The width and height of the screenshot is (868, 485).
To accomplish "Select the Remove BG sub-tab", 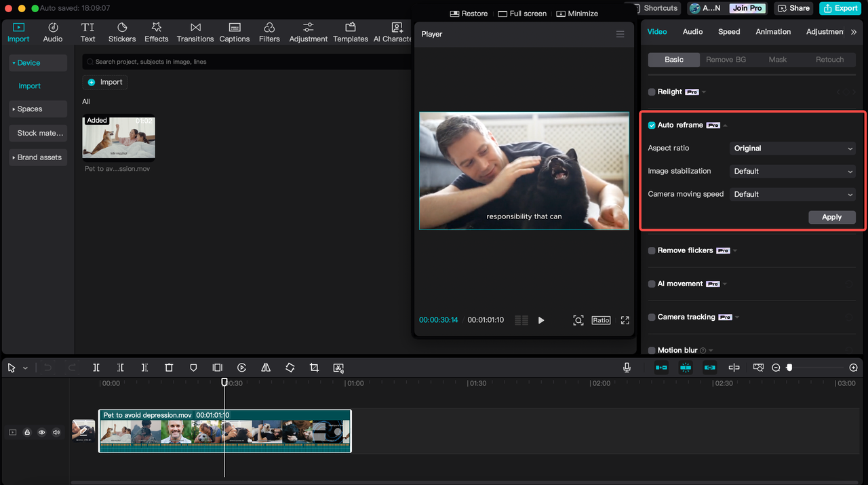I will click(726, 60).
